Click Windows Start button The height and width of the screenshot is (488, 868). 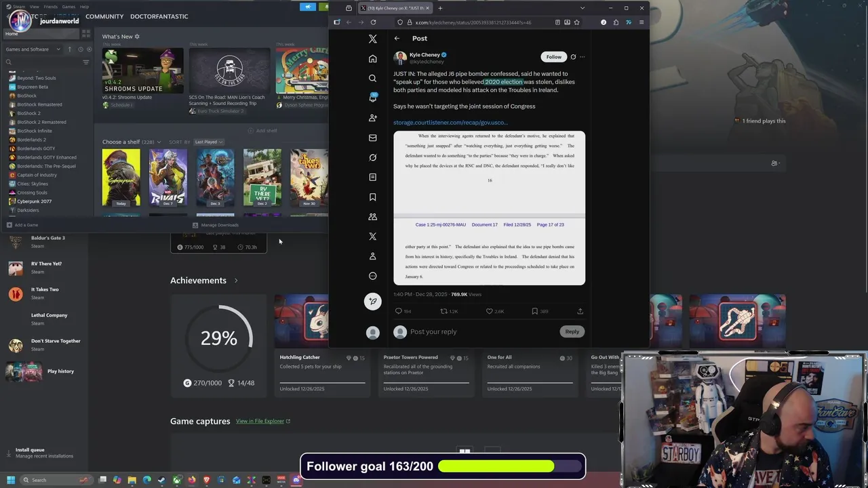point(10,480)
